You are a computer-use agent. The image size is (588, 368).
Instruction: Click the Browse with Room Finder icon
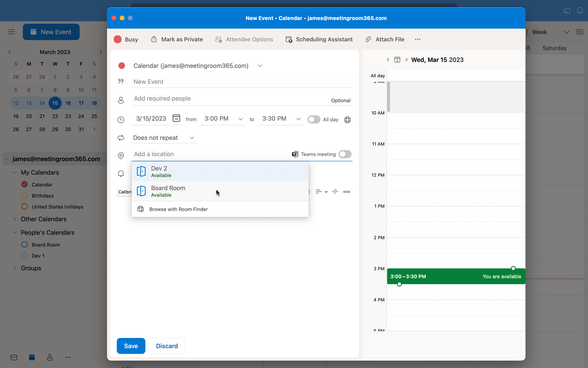141,209
